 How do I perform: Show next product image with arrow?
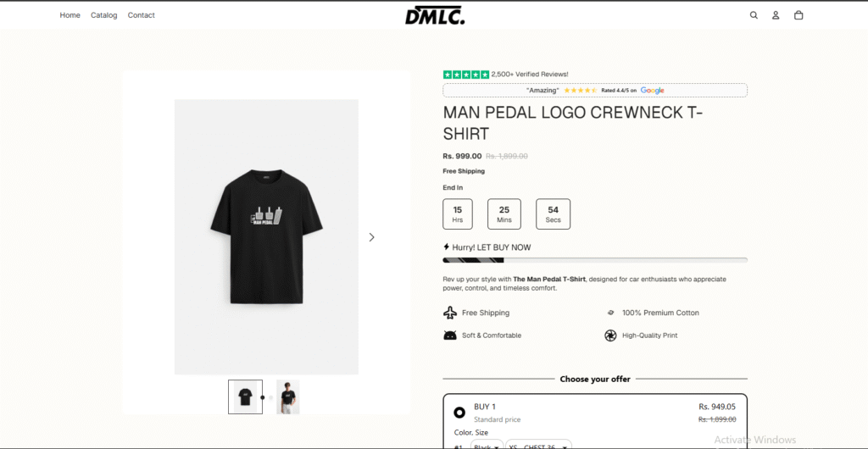(x=371, y=237)
